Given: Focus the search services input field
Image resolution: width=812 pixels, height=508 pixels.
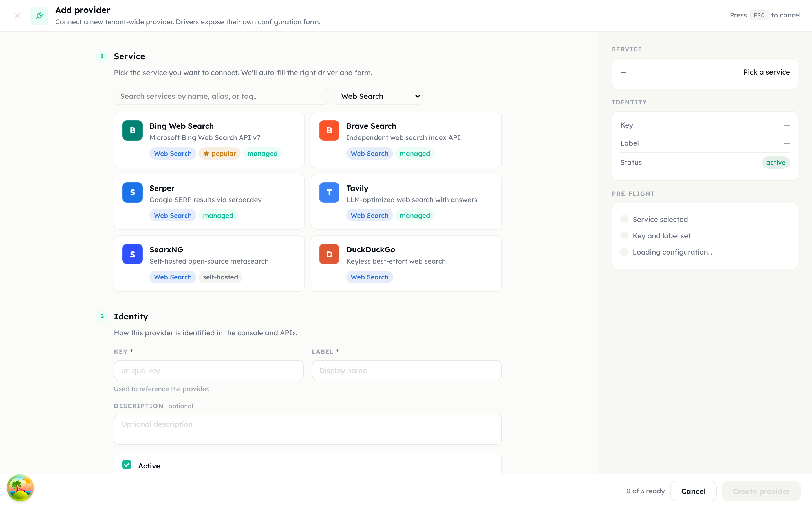Looking at the screenshot, I should pyautogui.click(x=221, y=96).
